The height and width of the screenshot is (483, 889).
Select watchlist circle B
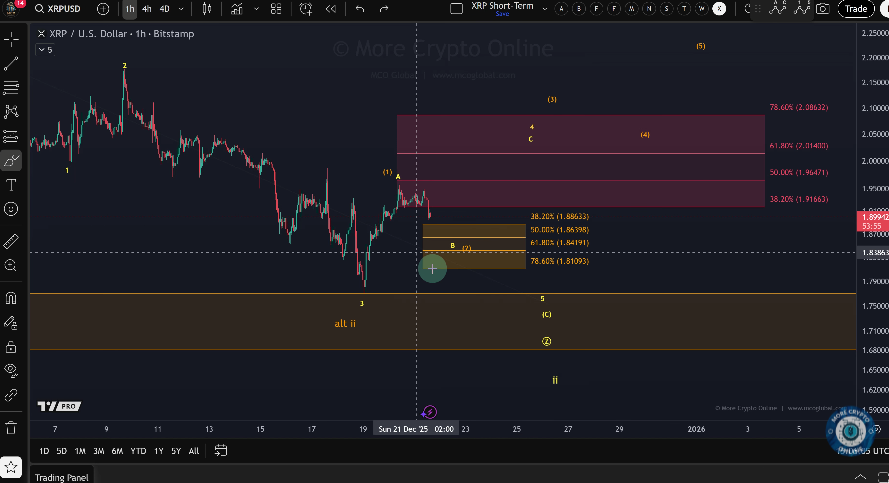point(579,9)
